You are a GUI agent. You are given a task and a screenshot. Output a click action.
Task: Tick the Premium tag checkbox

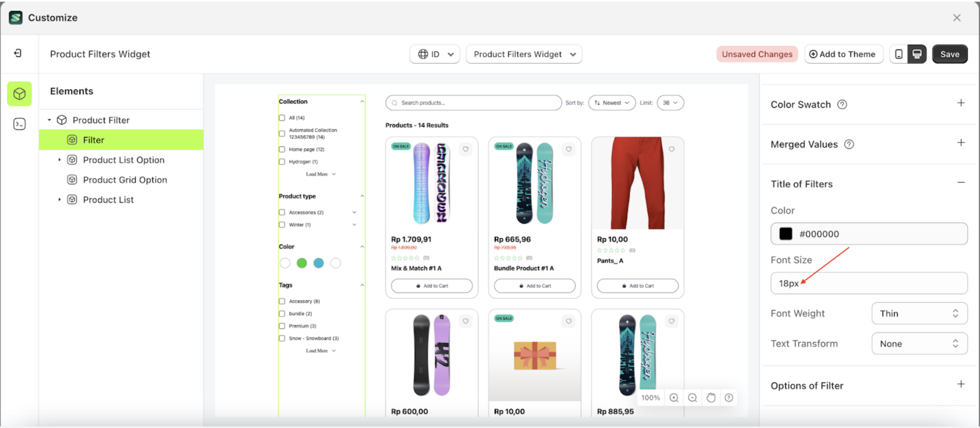coord(282,326)
